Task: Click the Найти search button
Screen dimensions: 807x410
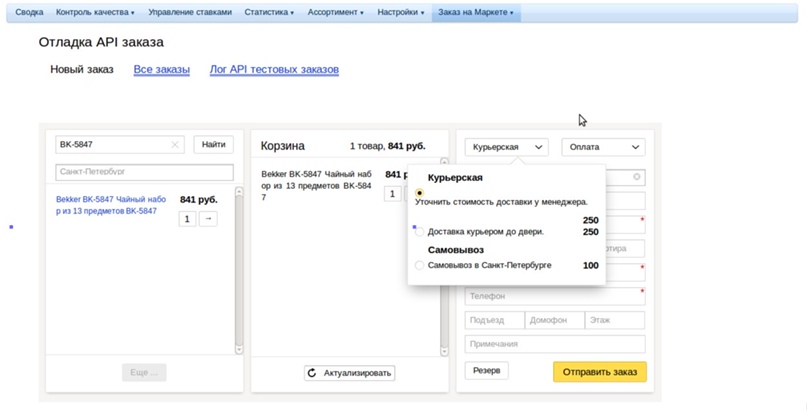Action: coord(213,145)
